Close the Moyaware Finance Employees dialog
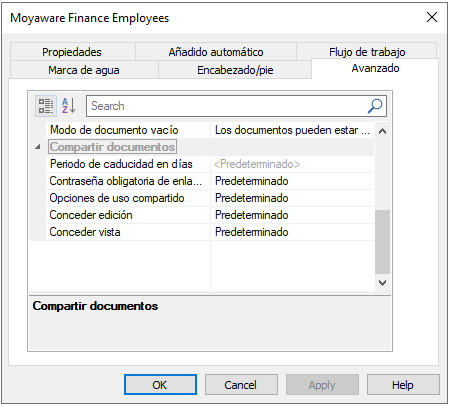449x406 pixels. 432,17
